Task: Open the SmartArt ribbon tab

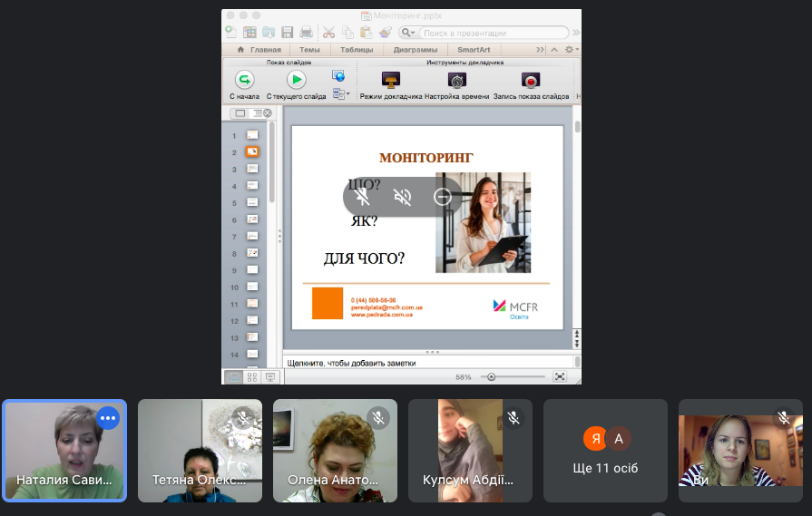Action: (473, 50)
